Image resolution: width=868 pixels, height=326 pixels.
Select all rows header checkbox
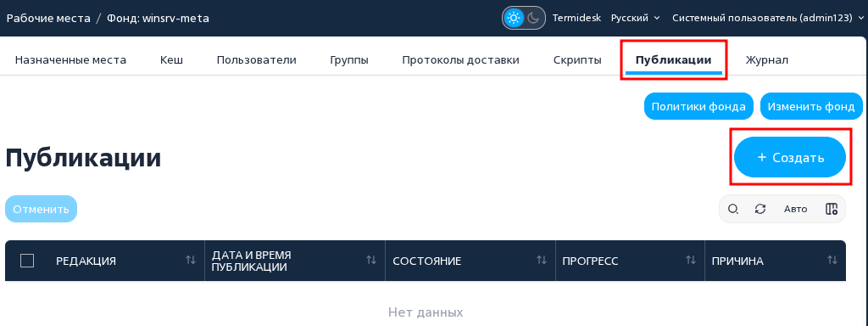[x=27, y=261]
